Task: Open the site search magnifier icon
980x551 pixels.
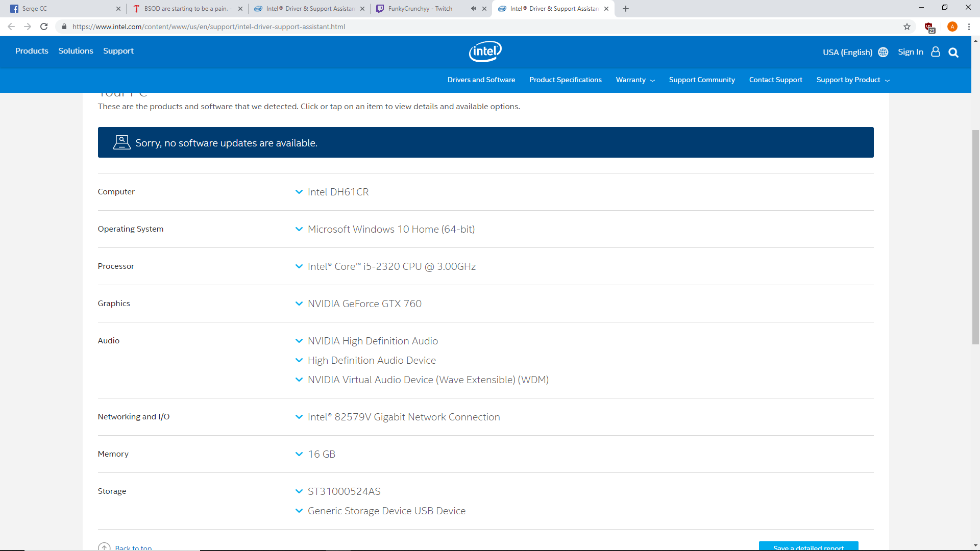Action: [953, 53]
